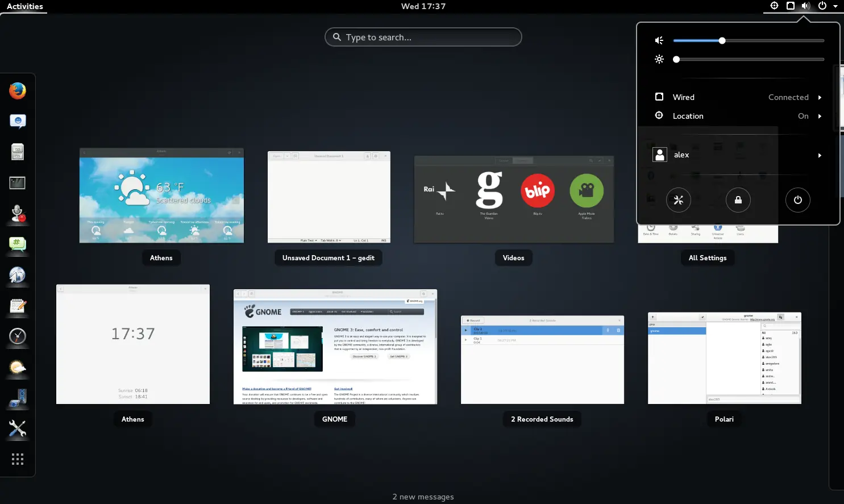Viewport: 844px width, 504px height.
Task: Launch Firefox from the dock
Action: click(18, 91)
